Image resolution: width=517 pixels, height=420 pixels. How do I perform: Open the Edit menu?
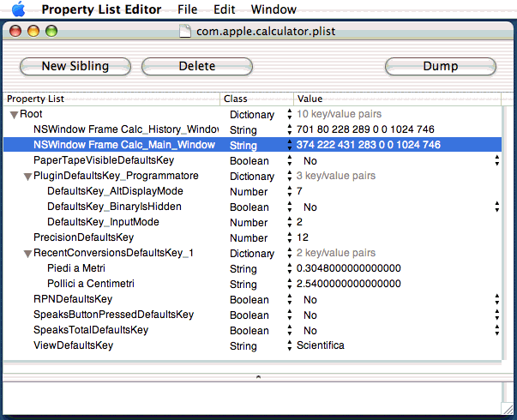coord(224,9)
